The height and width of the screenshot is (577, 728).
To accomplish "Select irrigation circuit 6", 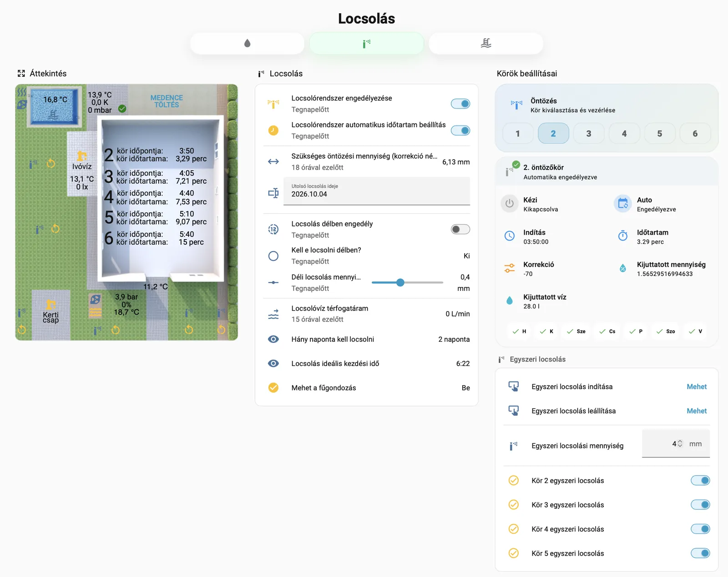I will (695, 133).
